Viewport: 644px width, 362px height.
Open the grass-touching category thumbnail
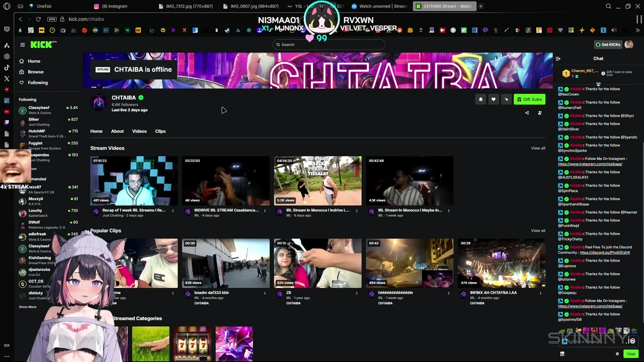[x=151, y=344]
